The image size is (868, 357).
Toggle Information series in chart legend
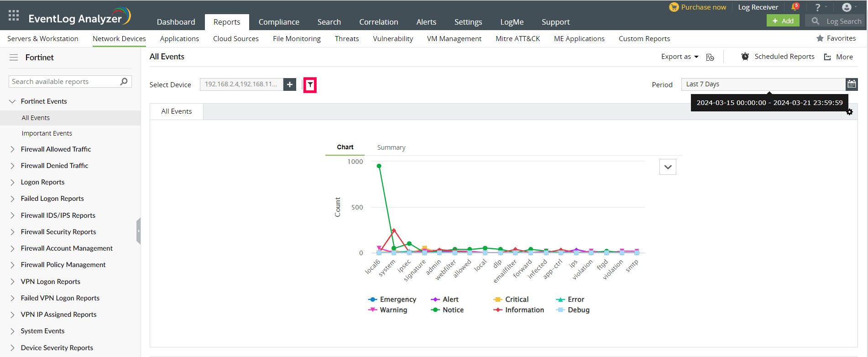pyautogui.click(x=519, y=310)
